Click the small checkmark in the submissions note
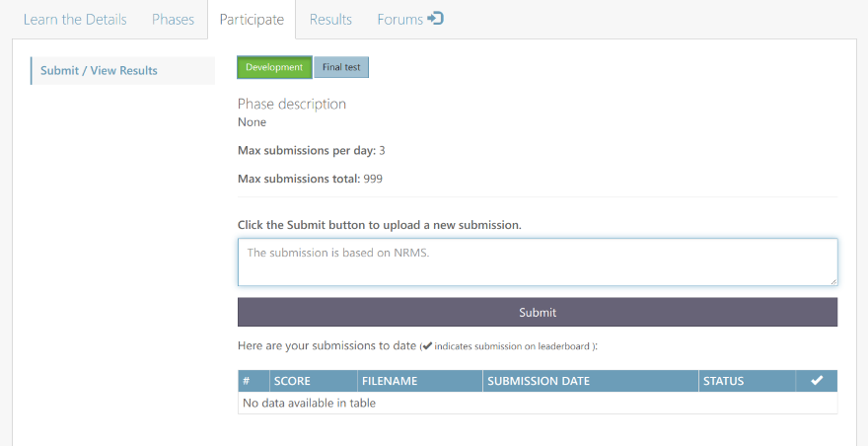Viewport: 868px width, 446px height. [426, 346]
